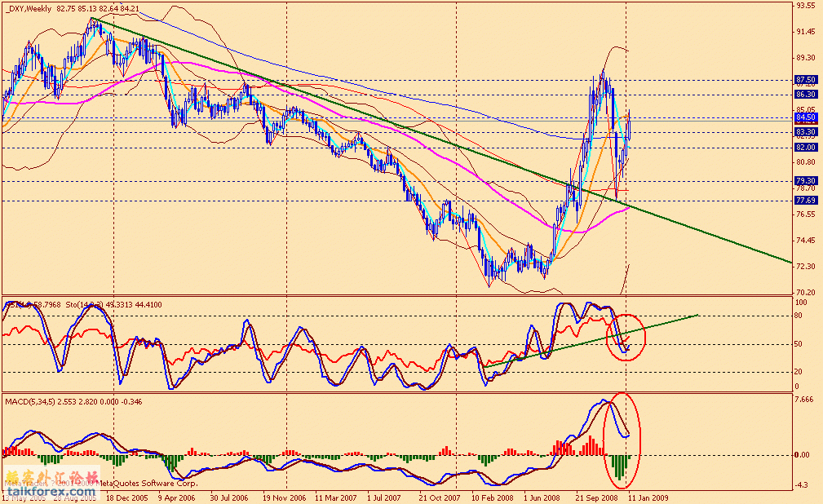Click the 72.30 price axis label

tap(806, 267)
